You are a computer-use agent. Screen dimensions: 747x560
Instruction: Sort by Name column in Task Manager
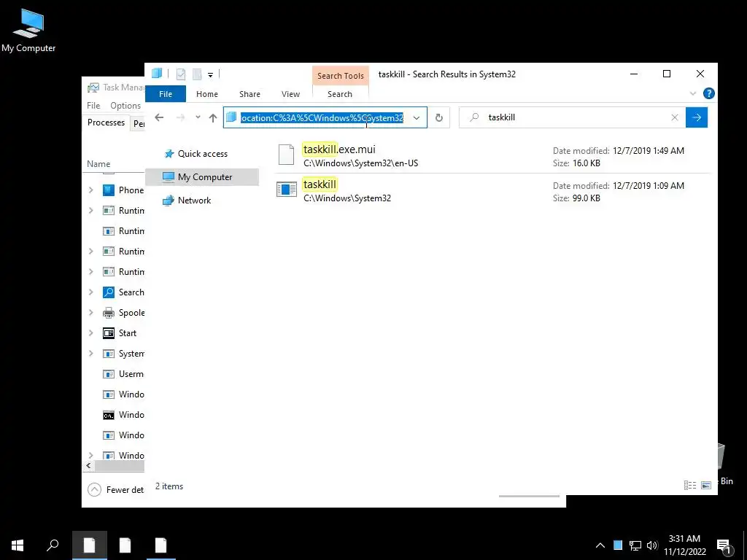point(98,164)
